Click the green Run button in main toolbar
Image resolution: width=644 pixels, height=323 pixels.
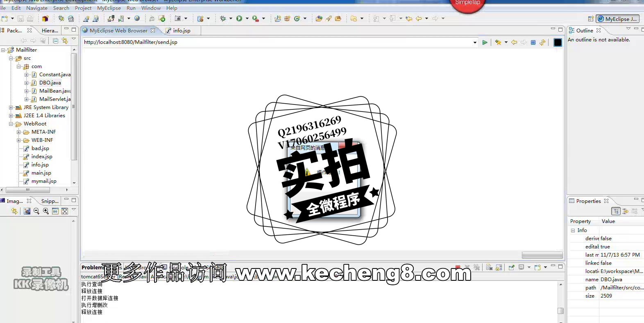[x=239, y=18]
